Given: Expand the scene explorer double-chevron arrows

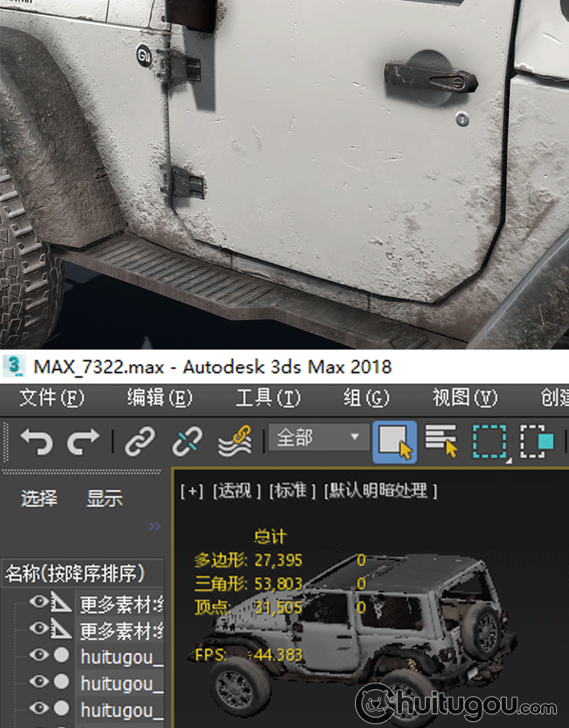Looking at the screenshot, I should coord(155,526).
